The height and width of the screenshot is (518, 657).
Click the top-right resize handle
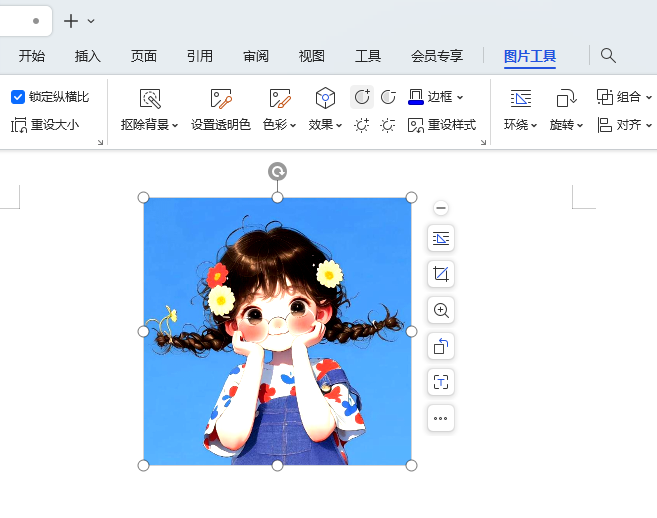point(411,197)
